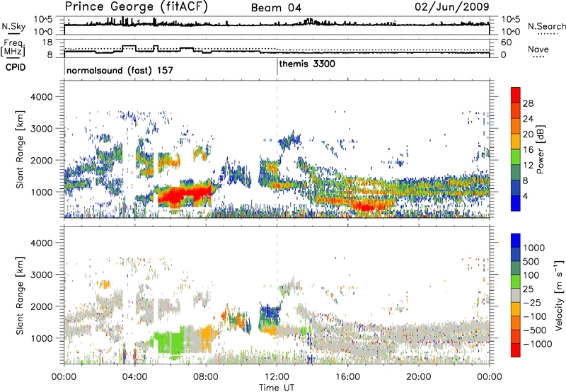Click '4000' tick on power panel
The height and width of the screenshot is (392, 566).
pyautogui.click(x=41, y=97)
